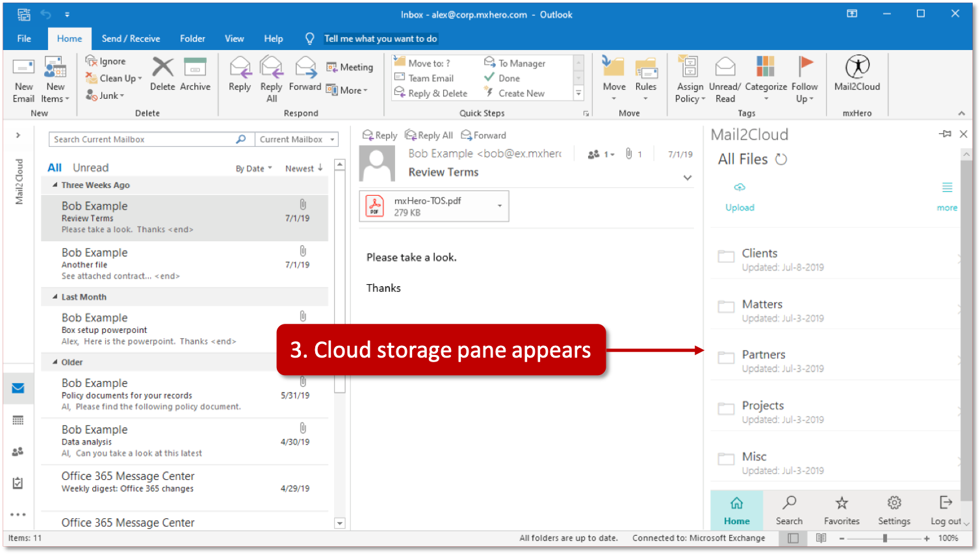Open the 'Another file' email from Bob
Image resolution: width=980 pixels, height=554 pixels.
(x=185, y=264)
